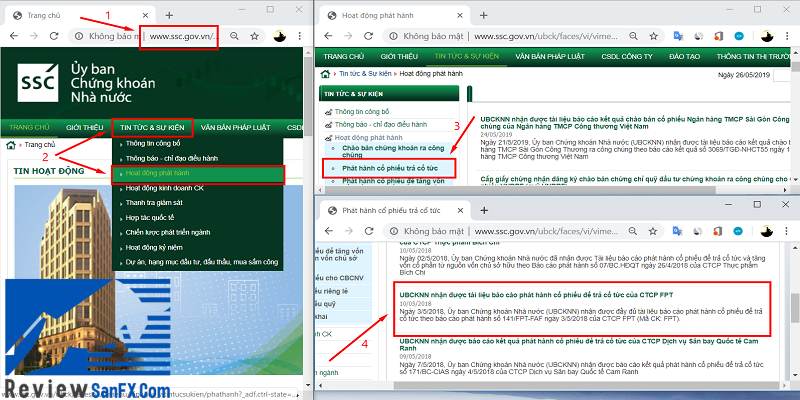Screen dimensions: 800x400
Task: Reload Phát hành cổ phiếu trả cổ tức window
Action: pyautogui.click(x=368, y=231)
